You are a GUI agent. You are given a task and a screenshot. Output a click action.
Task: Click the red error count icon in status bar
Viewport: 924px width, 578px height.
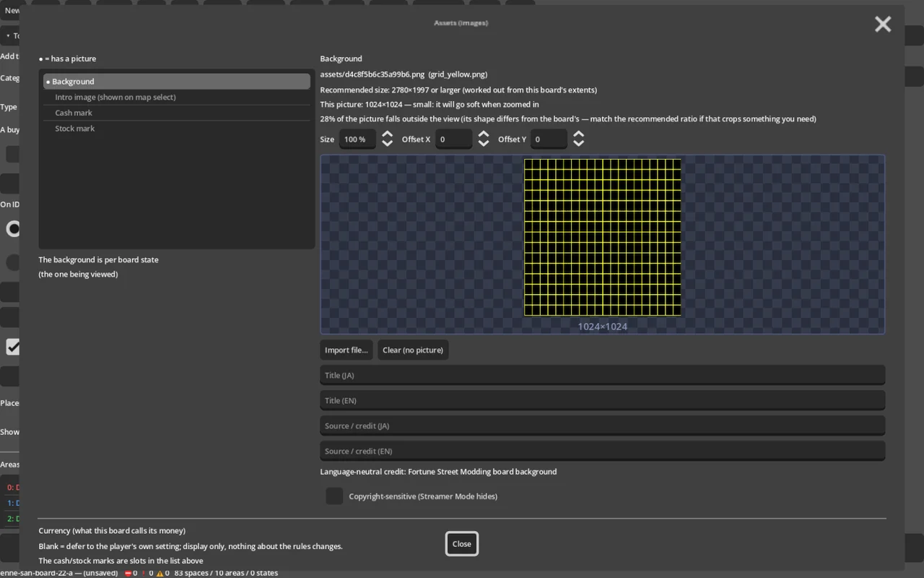coord(127,573)
